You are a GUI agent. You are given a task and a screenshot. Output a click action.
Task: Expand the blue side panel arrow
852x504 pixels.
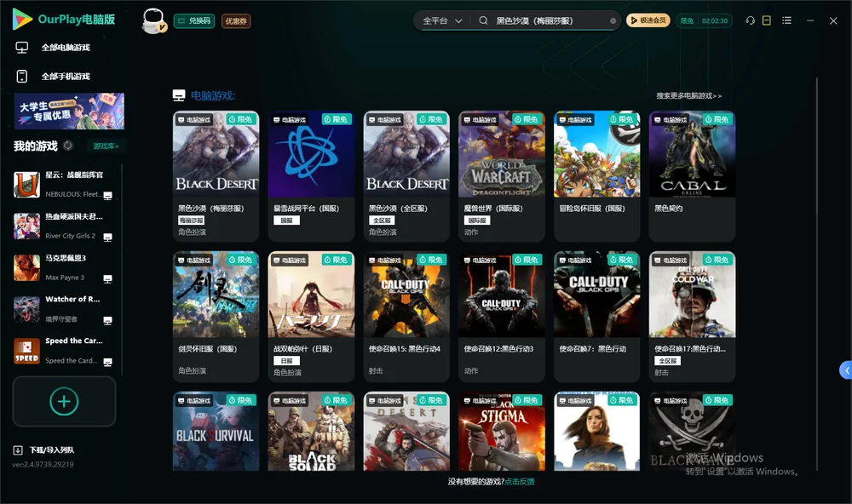click(845, 370)
